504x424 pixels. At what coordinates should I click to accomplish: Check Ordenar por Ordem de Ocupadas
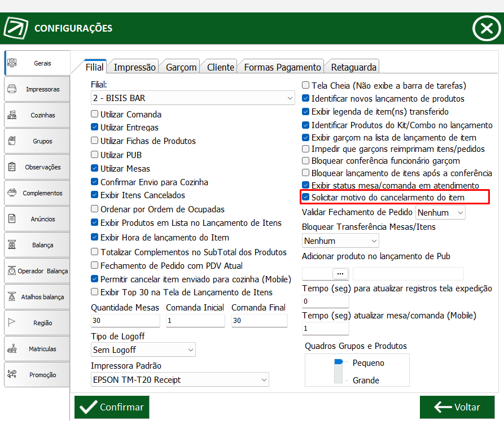coord(94,209)
